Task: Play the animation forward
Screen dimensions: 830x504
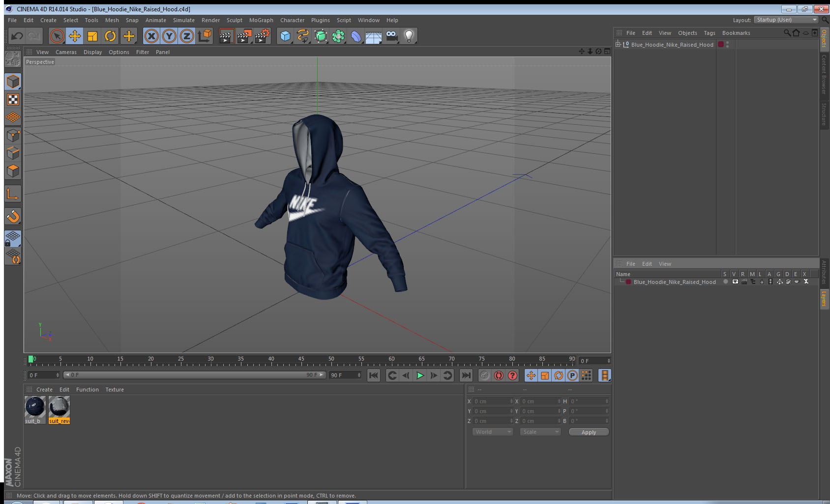Action: click(x=420, y=375)
